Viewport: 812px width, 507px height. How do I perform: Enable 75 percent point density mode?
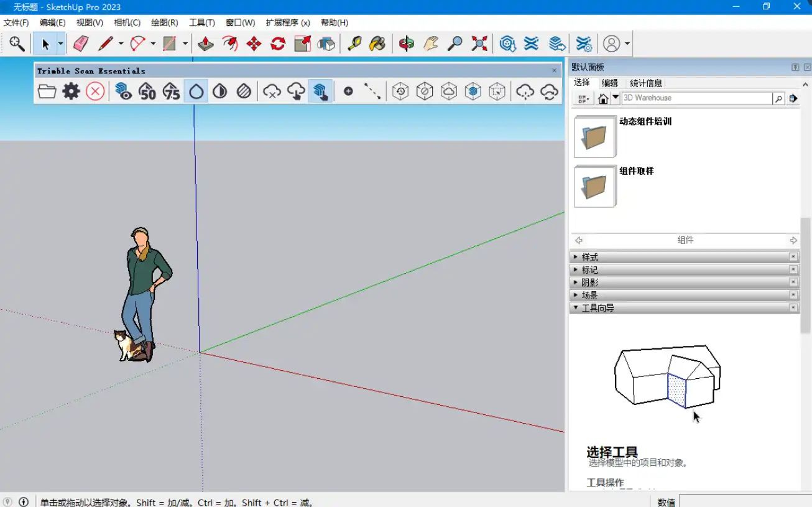point(172,91)
